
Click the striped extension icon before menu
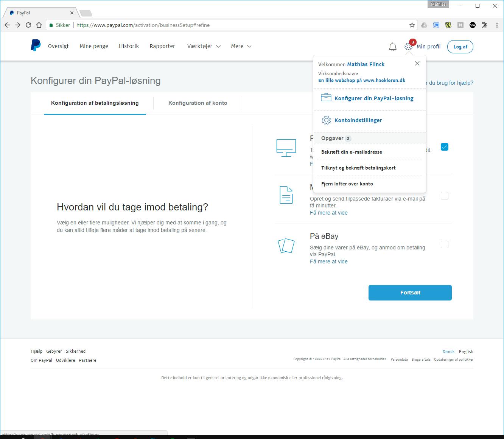[x=485, y=25]
